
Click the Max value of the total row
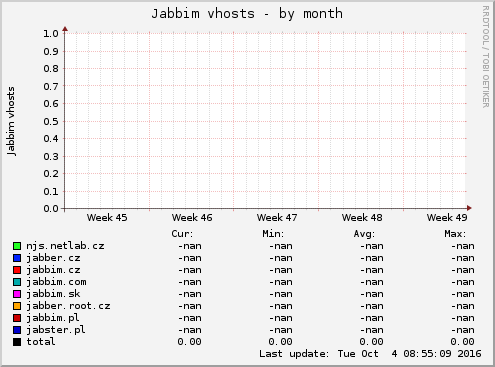pyautogui.click(x=462, y=342)
